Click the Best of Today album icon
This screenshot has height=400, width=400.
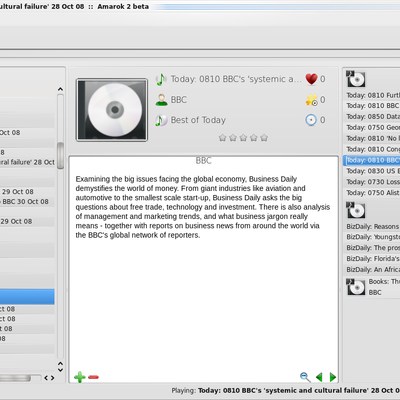(161, 120)
